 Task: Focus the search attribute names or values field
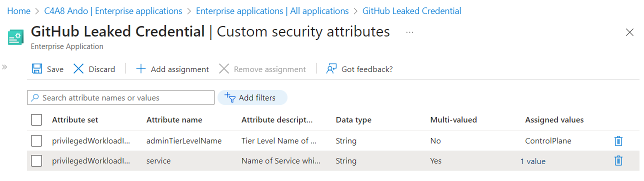[120, 97]
